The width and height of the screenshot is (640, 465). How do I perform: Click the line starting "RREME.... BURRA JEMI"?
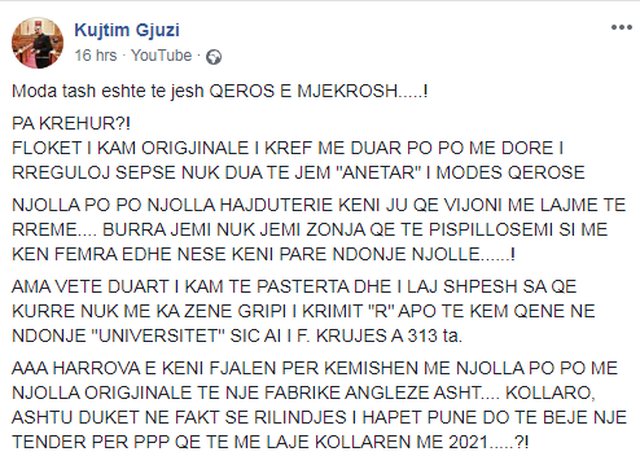310,229
